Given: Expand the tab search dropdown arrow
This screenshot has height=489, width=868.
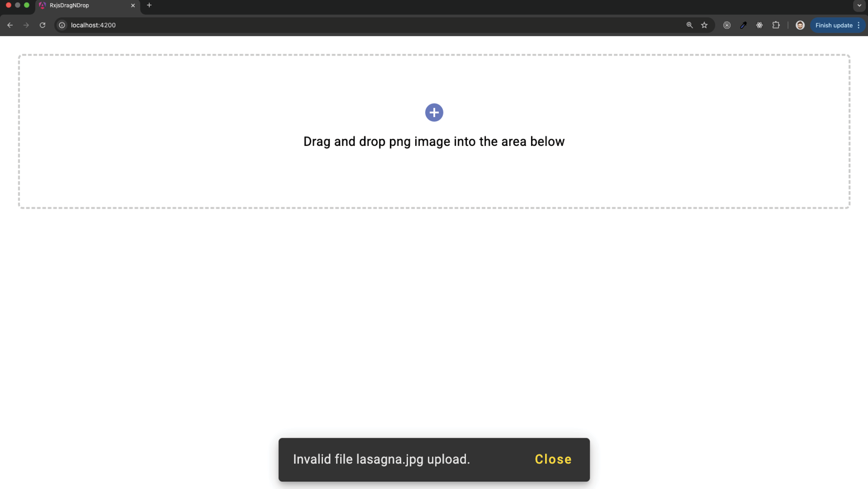Looking at the screenshot, I should tap(859, 5).
